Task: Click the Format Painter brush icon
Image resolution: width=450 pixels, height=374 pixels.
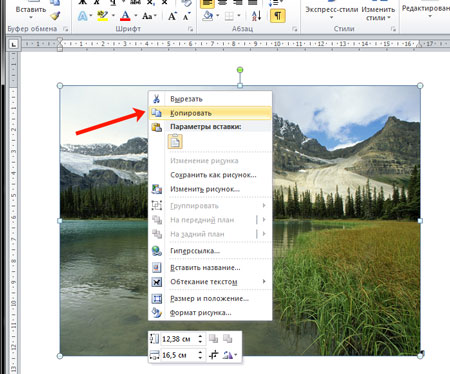Action: coord(55,15)
